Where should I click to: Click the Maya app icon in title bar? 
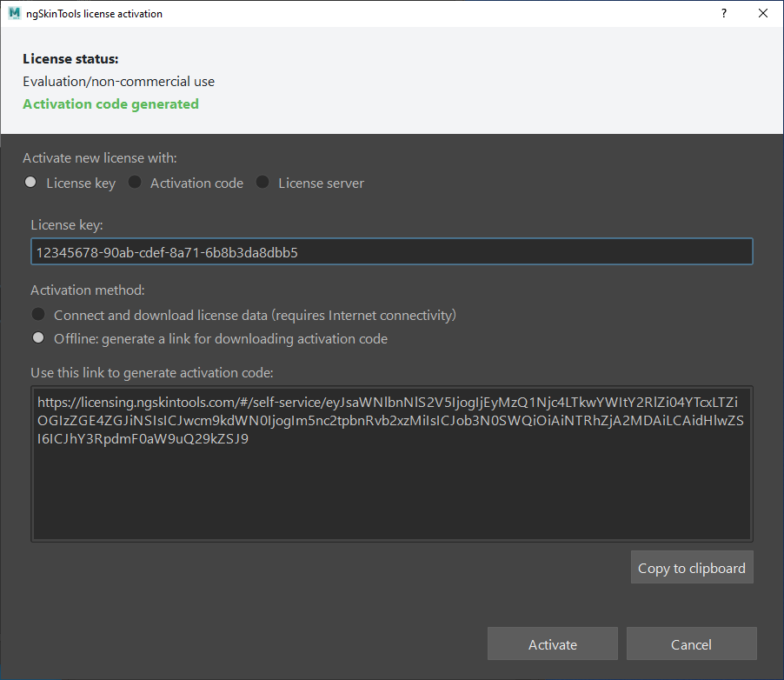[x=15, y=14]
